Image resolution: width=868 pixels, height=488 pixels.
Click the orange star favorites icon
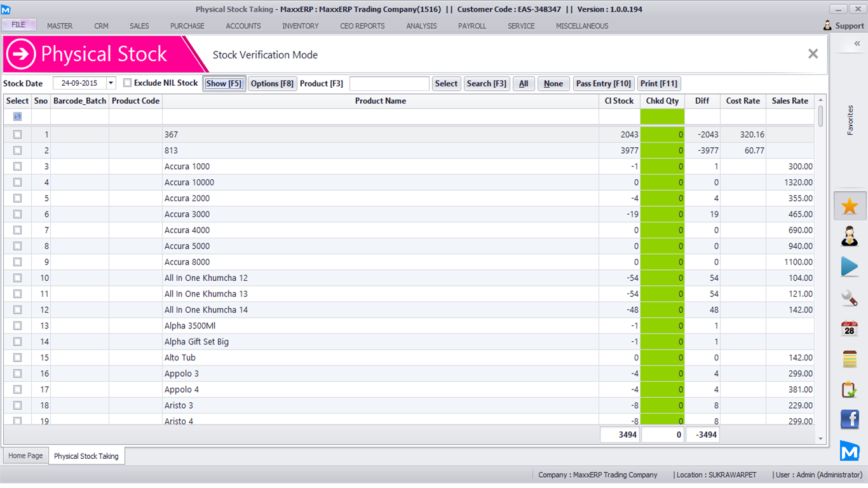pyautogui.click(x=850, y=206)
